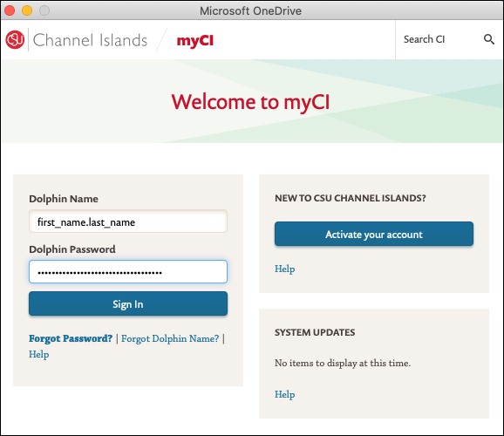Open the Forgot Dolphin Name? link

(170, 338)
